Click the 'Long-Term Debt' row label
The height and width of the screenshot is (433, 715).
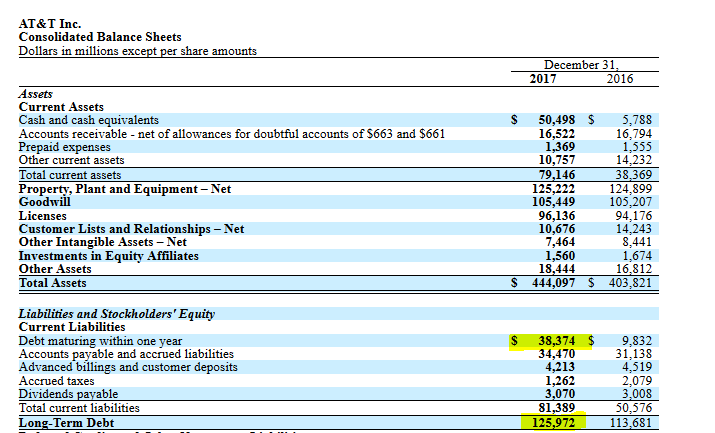[x=66, y=423]
